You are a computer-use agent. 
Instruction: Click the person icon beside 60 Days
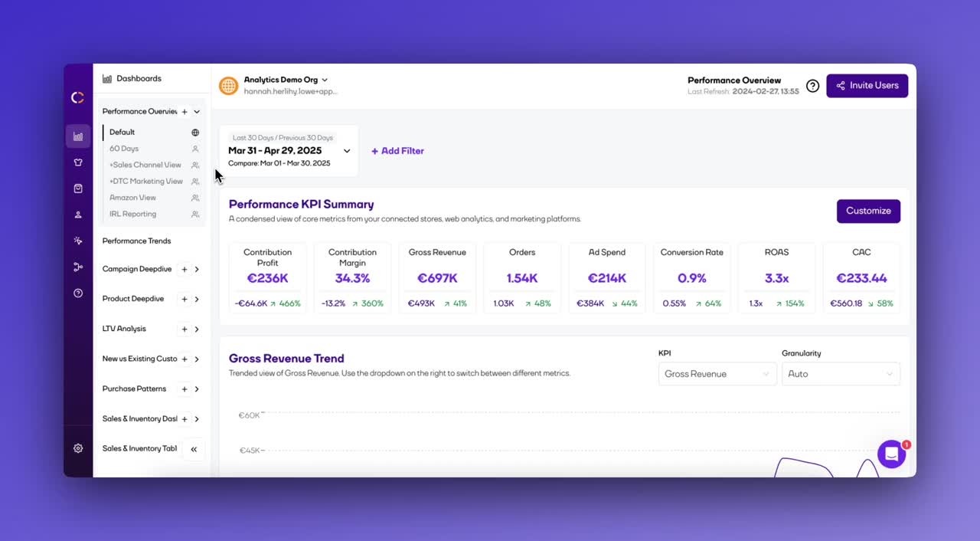[195, 149]
